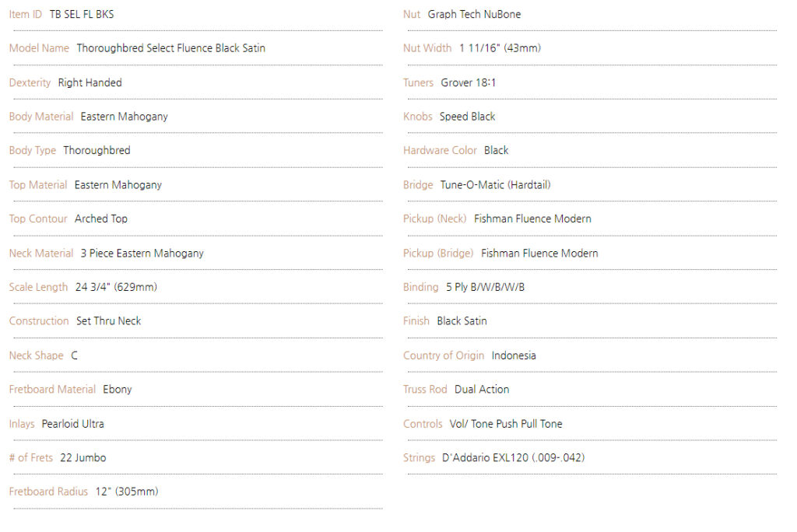Click the 'Pickup (Bridge)' label
Screen dimensions: 797x532
[x=438, y=253]
